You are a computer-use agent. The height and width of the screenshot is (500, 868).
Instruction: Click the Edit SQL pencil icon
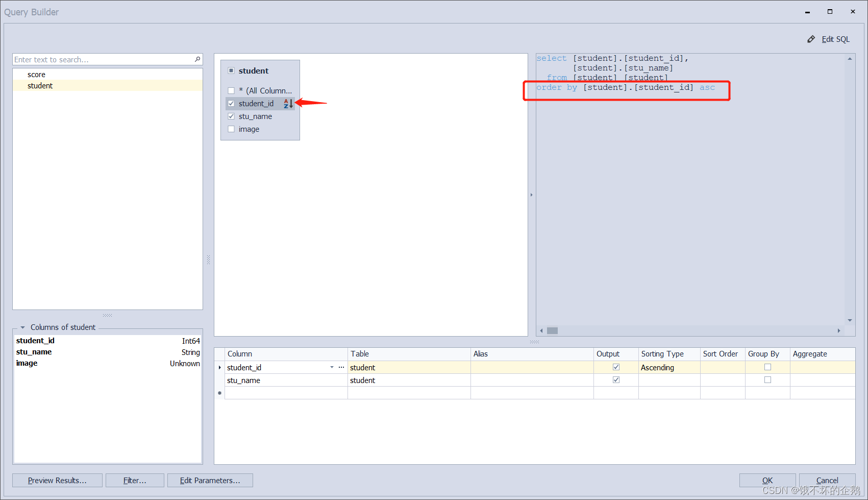pyautogui.click(x=811, y=39)
